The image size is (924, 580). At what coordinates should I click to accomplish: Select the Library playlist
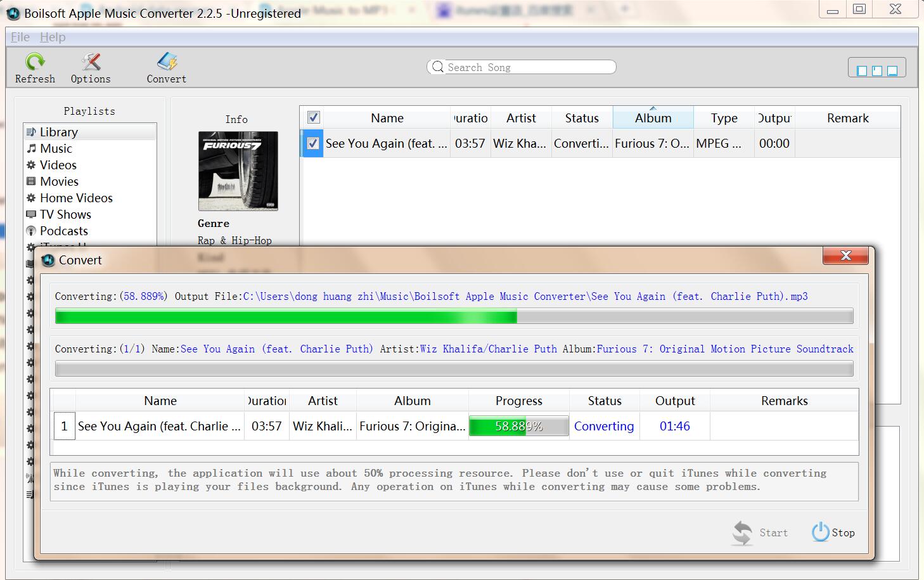coord(90,132)
